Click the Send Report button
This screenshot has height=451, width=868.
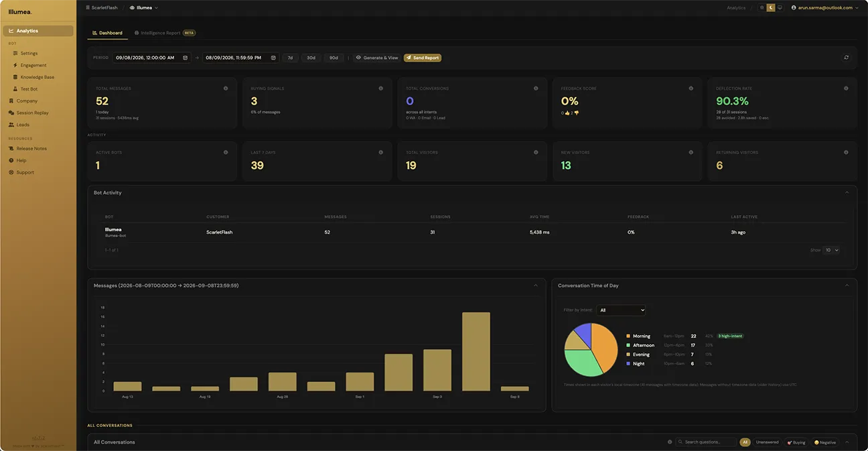pyautogui.click(x=423, y=58)
